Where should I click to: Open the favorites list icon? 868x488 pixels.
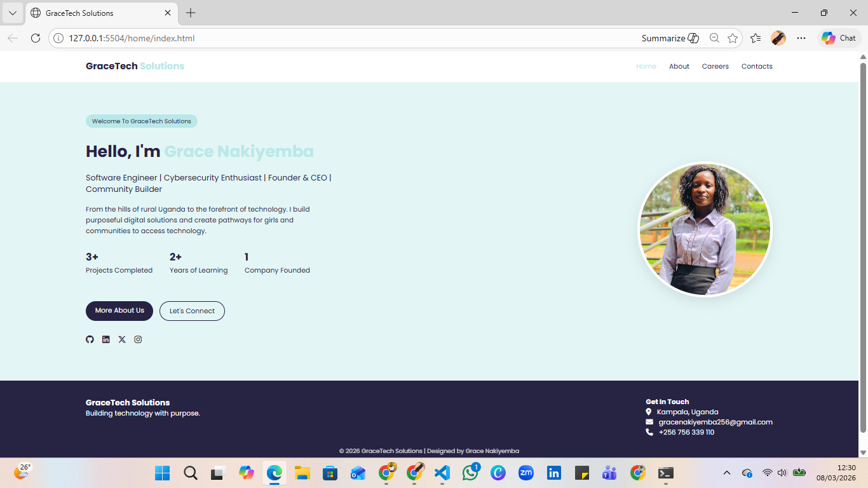click(x=756, y=38)
